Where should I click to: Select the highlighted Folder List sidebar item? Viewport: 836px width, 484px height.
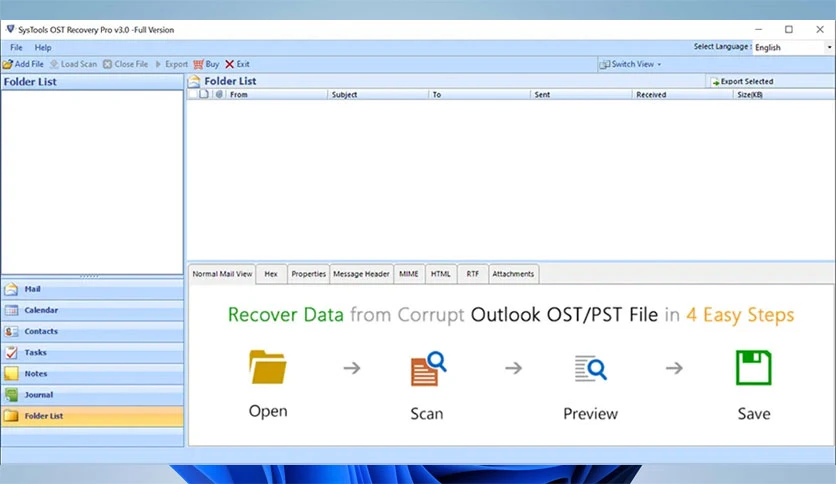[x=92, y=416]
